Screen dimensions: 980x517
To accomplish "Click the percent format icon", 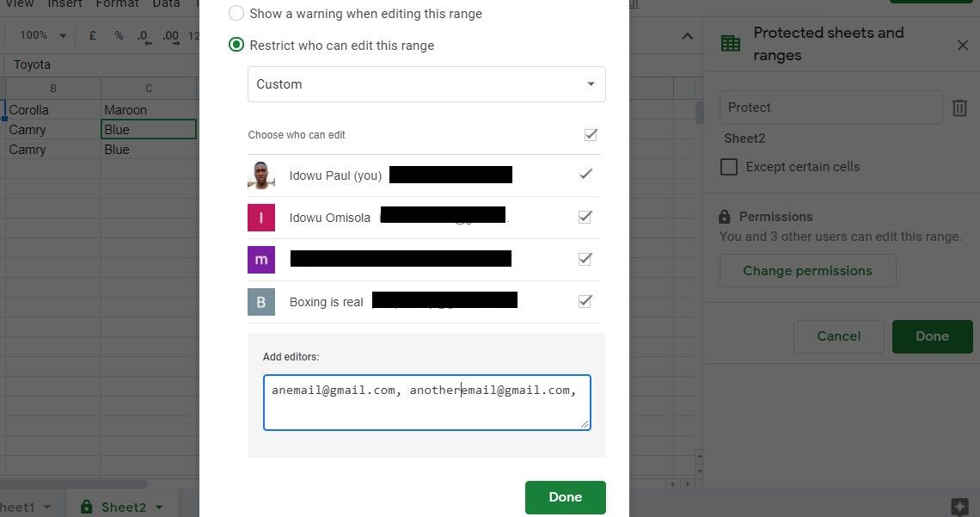I will [119, 35].
